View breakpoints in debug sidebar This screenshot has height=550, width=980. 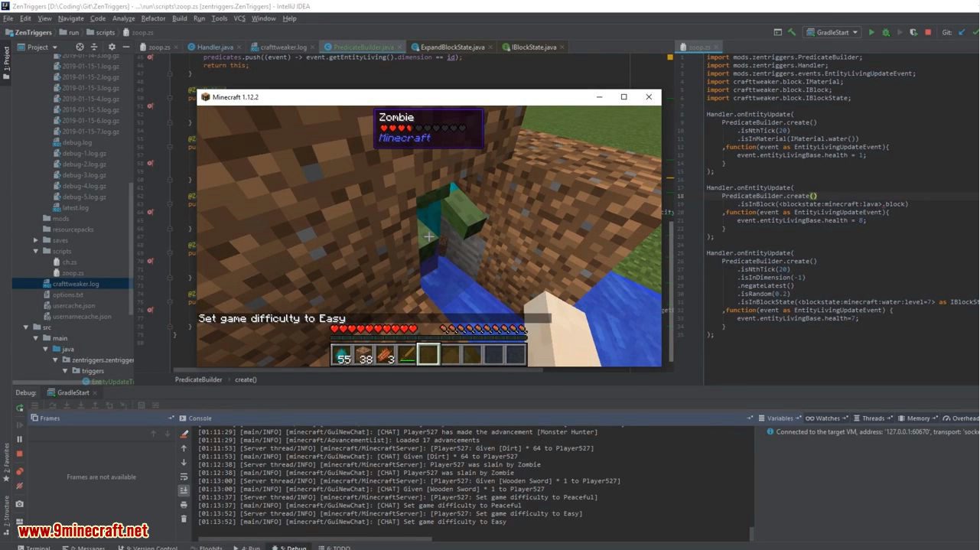tap(19, 471)
